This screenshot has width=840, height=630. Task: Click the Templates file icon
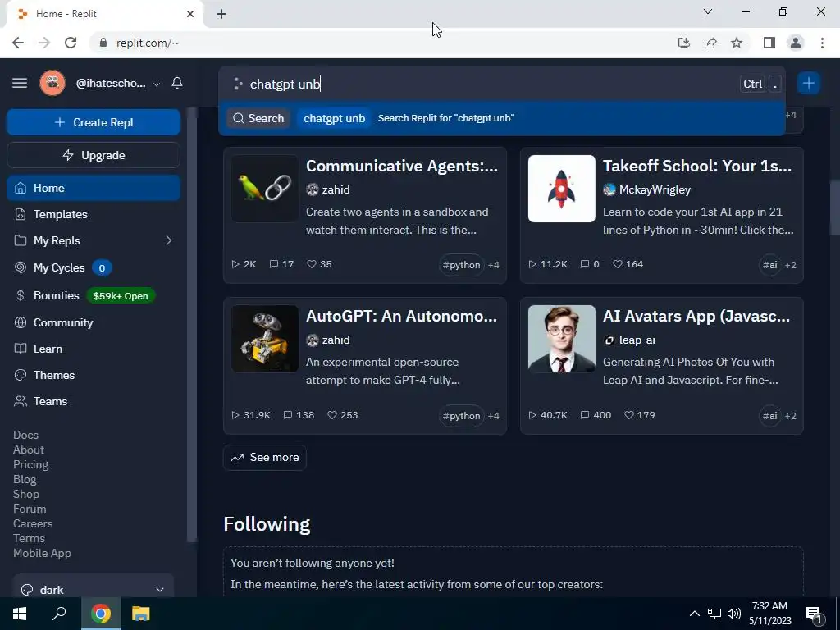coord(21,214)
